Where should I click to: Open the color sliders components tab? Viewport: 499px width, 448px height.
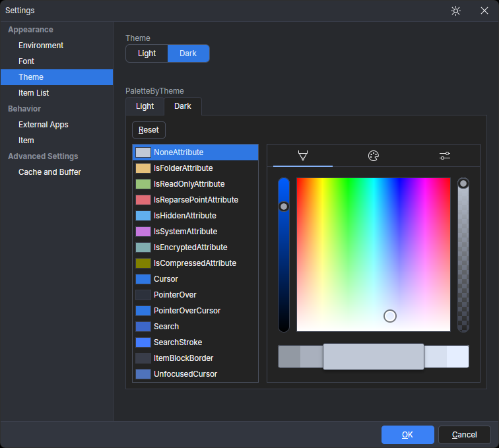click(x=444, y=156)
